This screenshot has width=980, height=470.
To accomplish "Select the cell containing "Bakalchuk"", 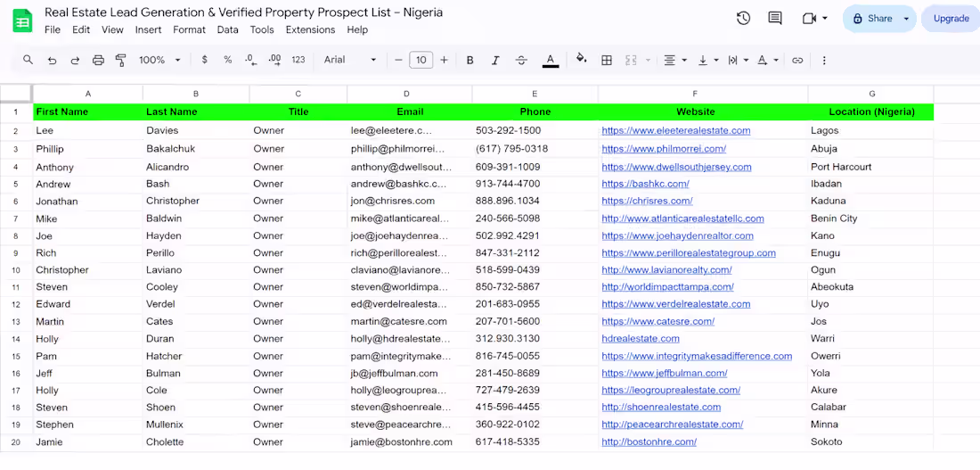I will tap(196, 149).
